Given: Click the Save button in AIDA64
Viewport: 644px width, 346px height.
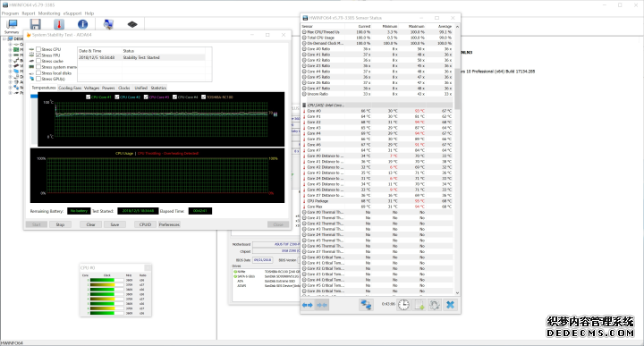Looking at the screenshot, I should click(114, 224).
